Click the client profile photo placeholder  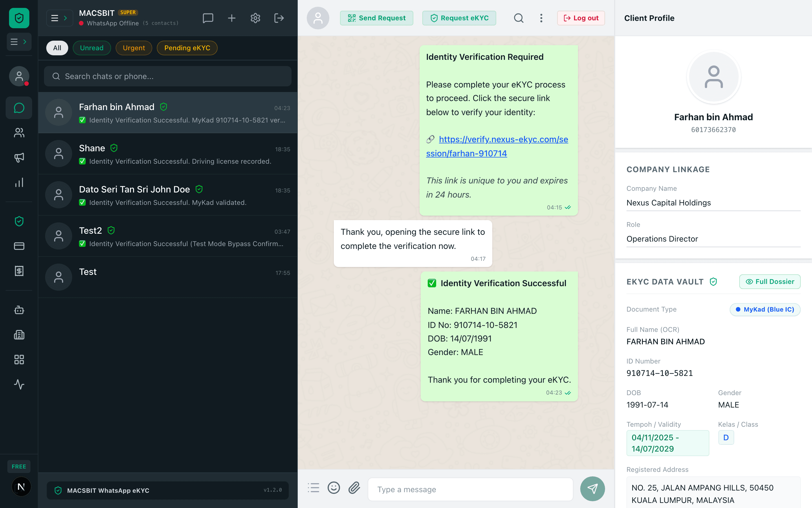[714, 77]
